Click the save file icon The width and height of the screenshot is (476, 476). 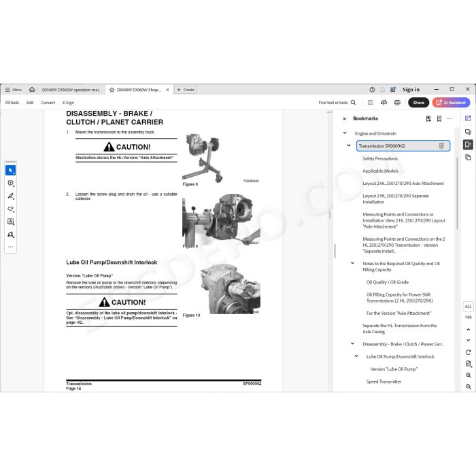pyautogui.click(x=371, y=103)
